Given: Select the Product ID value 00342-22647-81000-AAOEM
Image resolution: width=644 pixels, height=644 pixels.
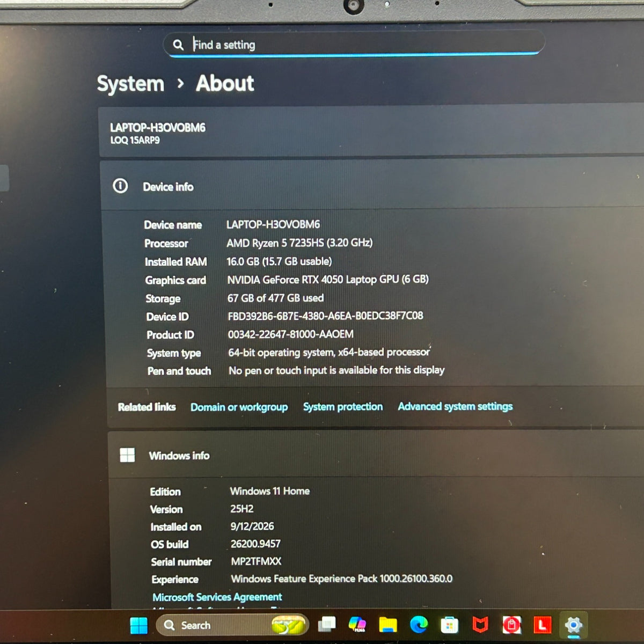Looking at the screenshot, I should click(x=290, y=334).
